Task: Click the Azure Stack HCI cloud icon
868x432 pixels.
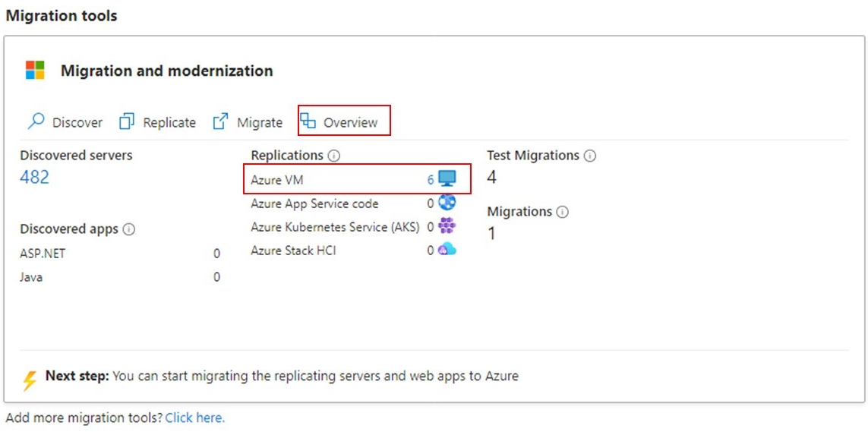Action: click(x=447, y=250)
